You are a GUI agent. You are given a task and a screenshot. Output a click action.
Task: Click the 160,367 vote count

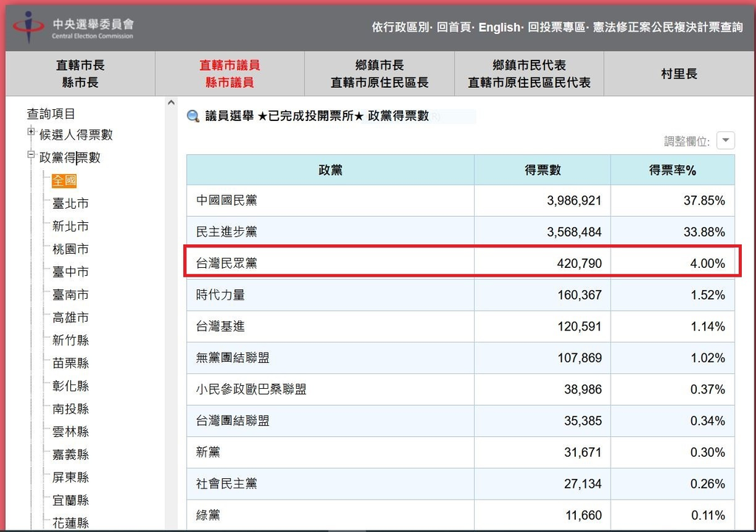point(580,295)
